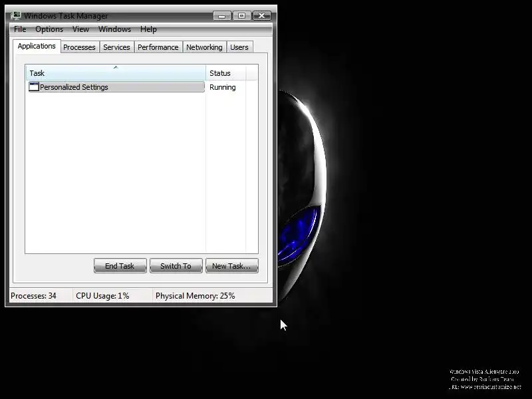
Task: Switch to the Performance tab
Action: point(158,47)
